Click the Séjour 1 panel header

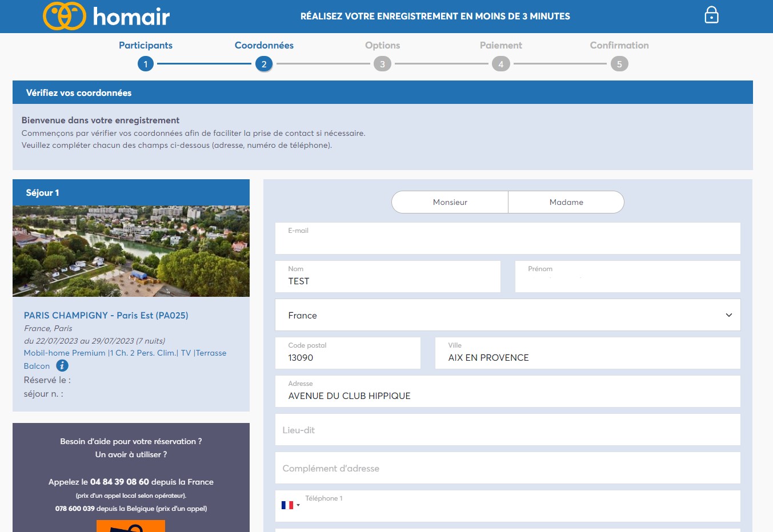click(131, 192)
